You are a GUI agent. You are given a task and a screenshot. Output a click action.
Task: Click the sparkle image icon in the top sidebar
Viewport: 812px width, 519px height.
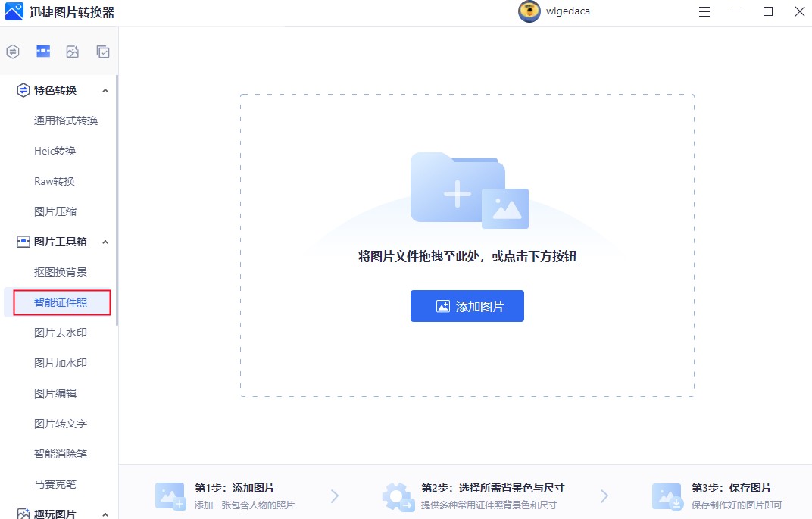coord(72,52)
